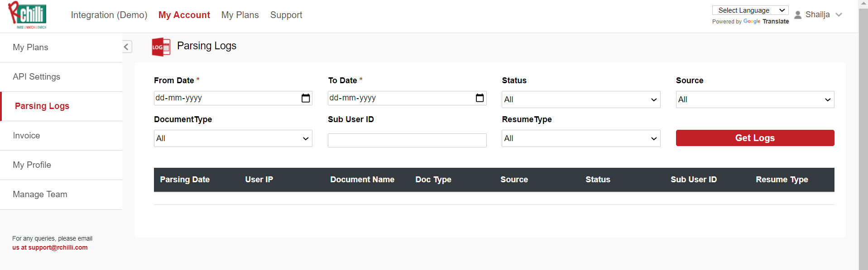Viewport: 868px width, 270px height.
Task: Open the Select Language dropdown
Action: [x=750, y=10]
